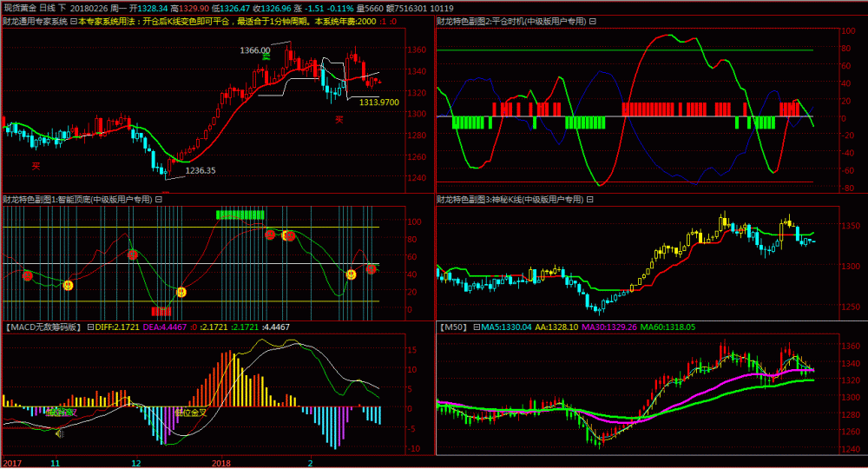The height and width of the screenshot is (469, 868).
Task: Click the open price 1328.34
Action: coord(153,9)
